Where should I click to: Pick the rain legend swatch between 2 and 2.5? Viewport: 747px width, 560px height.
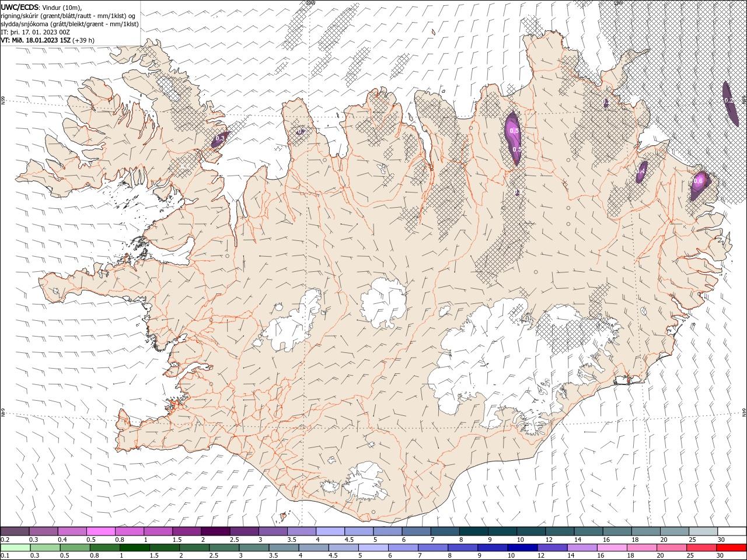(x=194, y=548)
